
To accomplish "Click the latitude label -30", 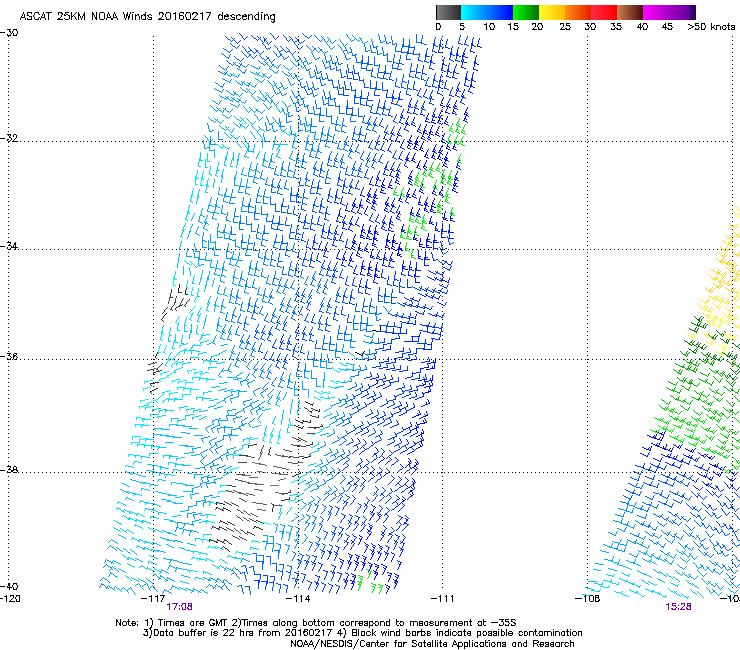I will click(9, 33).
